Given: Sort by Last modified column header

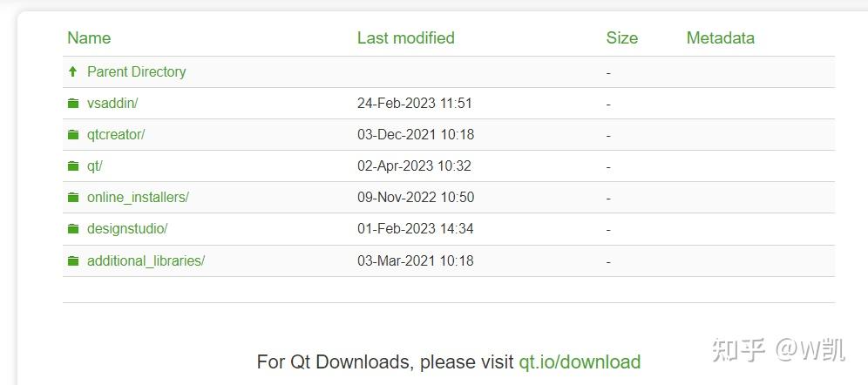Looking at the screenshot, I should tap(405, 37).
